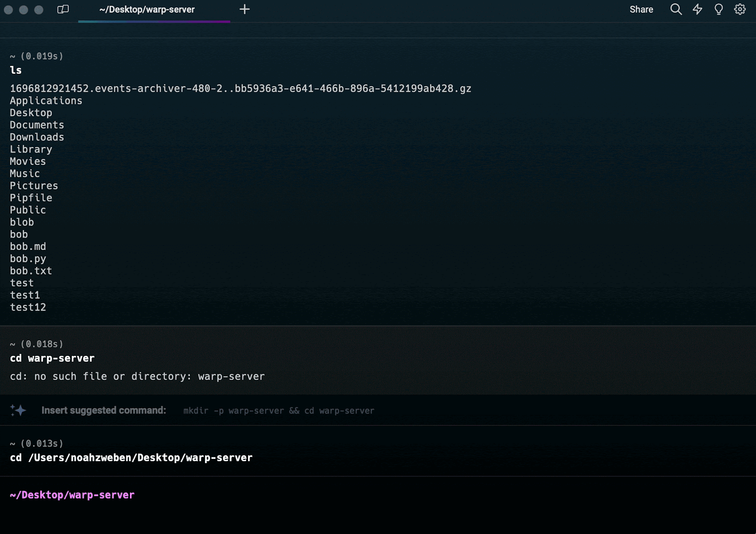Open Warp AI with the lightning bolt icon
Image resolution: width=756 pixels, height=534 pixels.
[697, 9]
